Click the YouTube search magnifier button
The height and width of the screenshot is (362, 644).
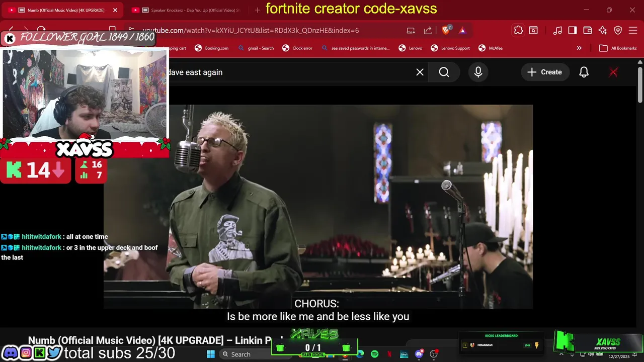[444, 72]
